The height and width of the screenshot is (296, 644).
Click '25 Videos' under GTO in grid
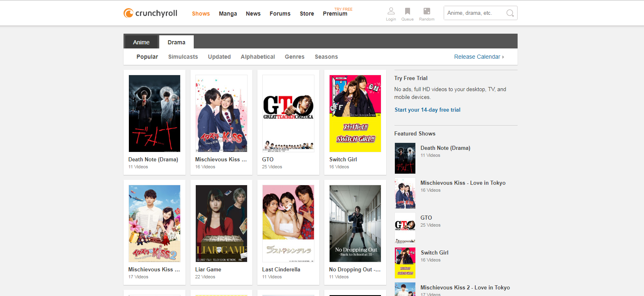pyautogui.click(x=272, y=167)
